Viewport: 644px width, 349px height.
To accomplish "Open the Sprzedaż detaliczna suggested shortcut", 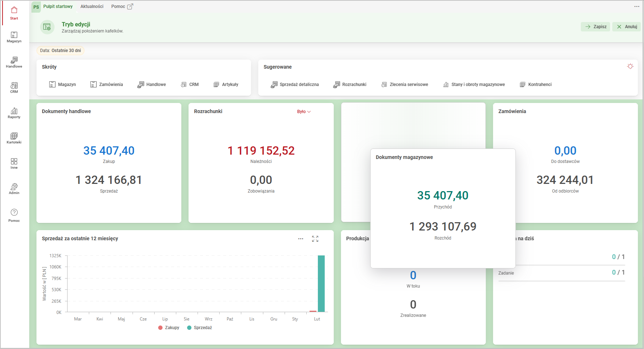I will coord(295,85).
